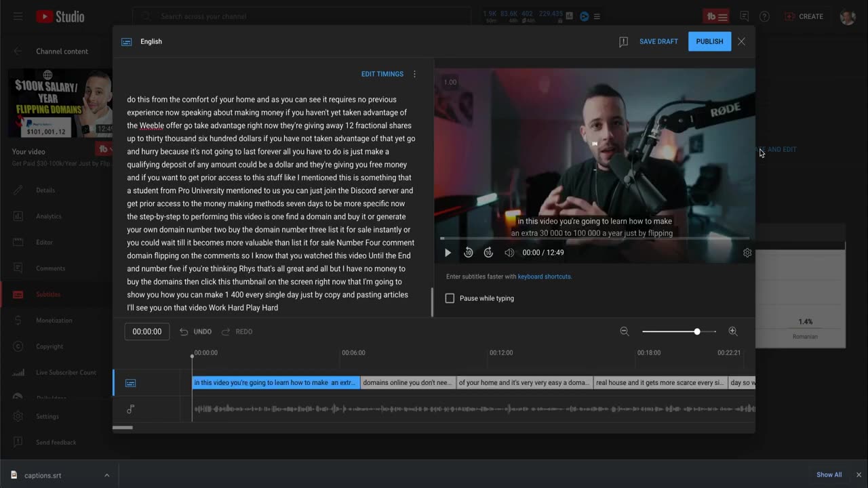
Task: Open Live Subscriber Count in sidebar
Action: [66, 372]
